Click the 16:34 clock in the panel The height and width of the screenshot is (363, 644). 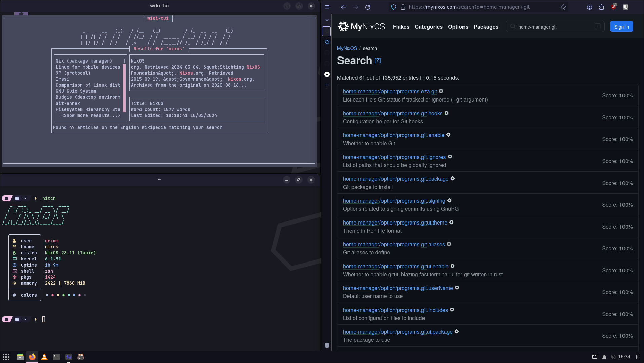(624, 357)
